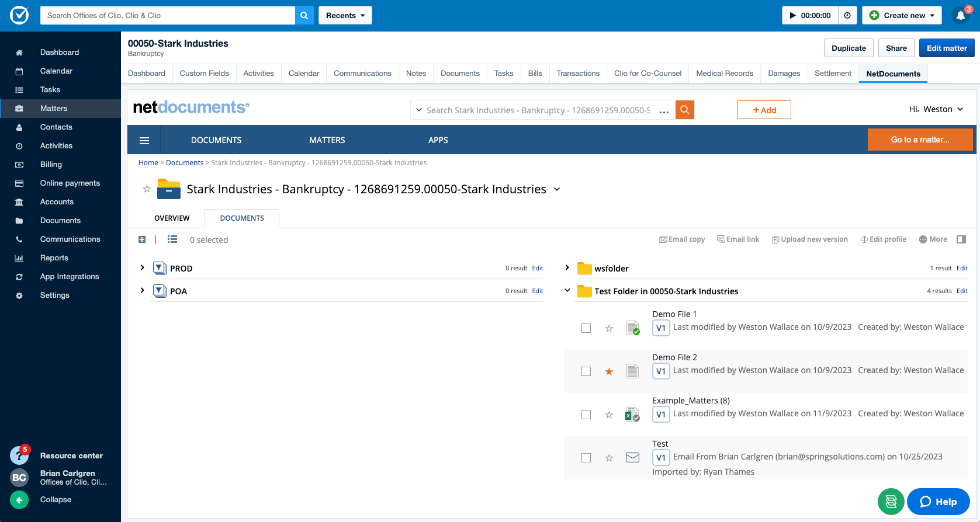Click the orange NetDocuments search button

[x=685, y=110]
